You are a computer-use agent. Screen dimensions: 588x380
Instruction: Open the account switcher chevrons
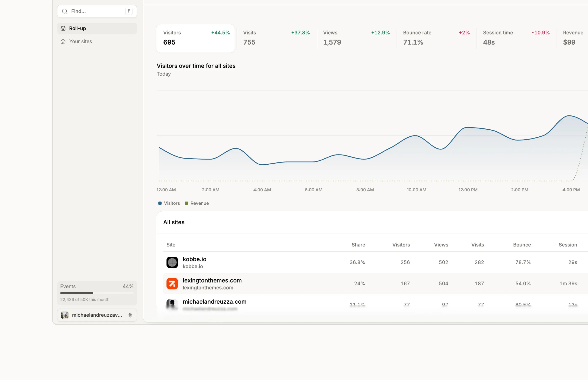tap(130, 315)
